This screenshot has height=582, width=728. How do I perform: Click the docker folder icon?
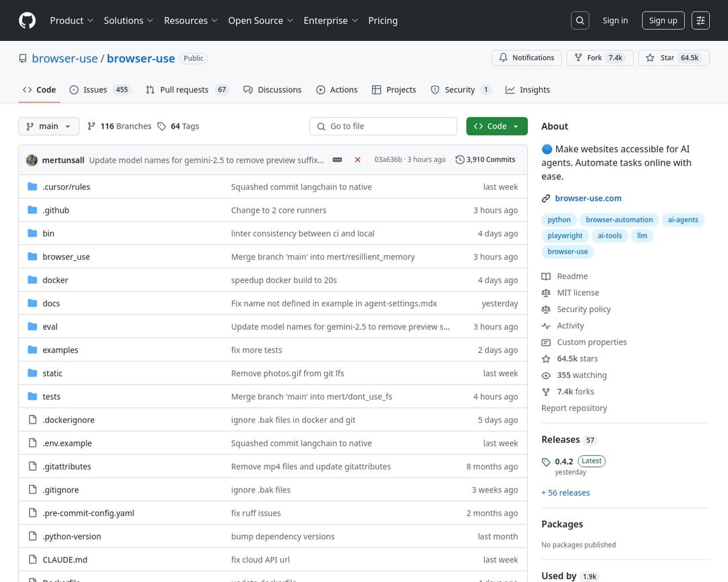tap(32, 280)
